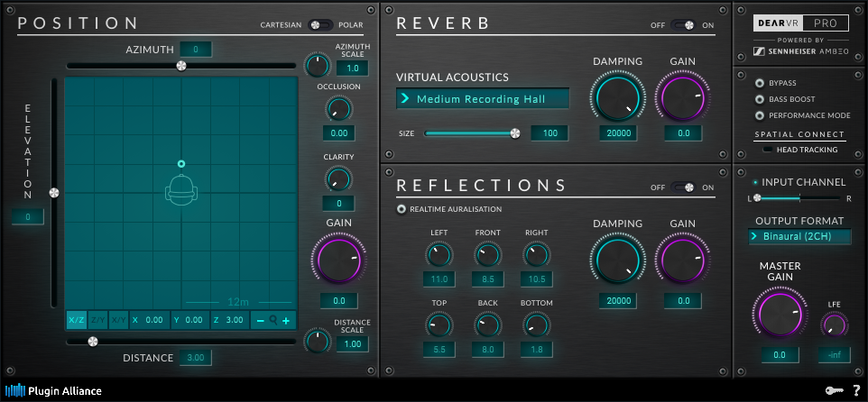The image size is (868, 402).
Task: Click the Distance Scale value 1.00
Action: point(353,344)
